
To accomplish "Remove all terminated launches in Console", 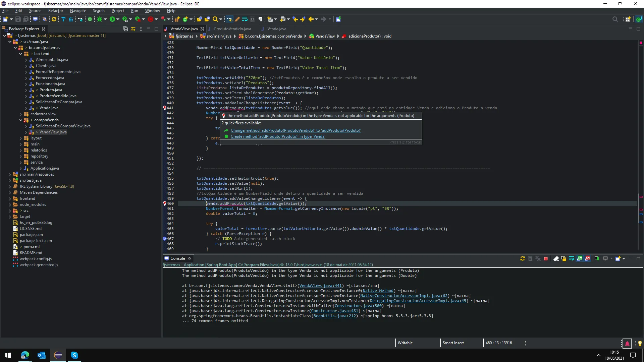I will [538, 258].
